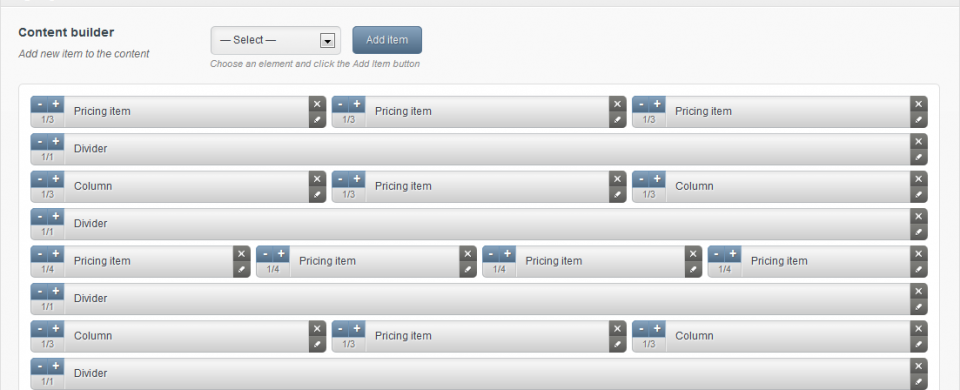Increase width of first Pricing item with plus
Viewport: 960px width, 390px height.
click(56, 103)
